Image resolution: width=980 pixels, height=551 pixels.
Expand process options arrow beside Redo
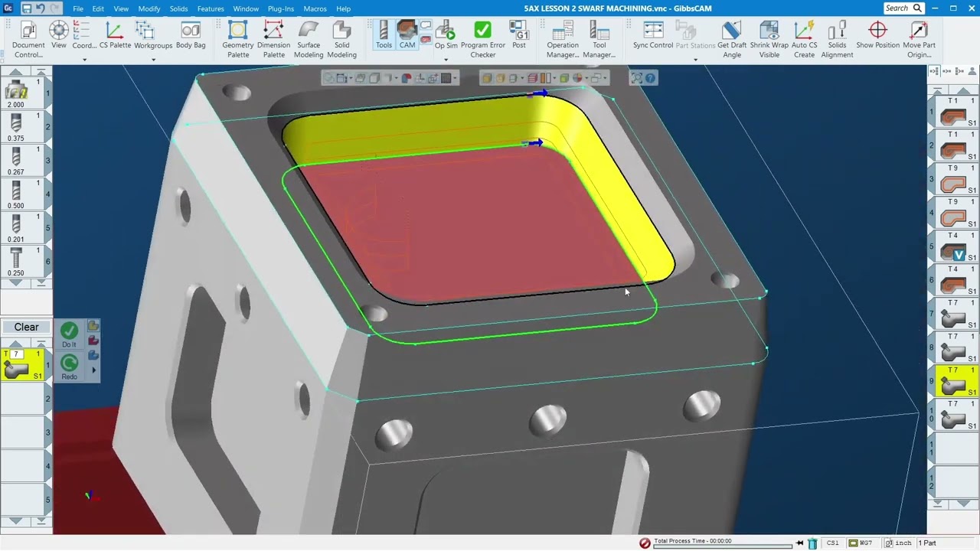click(93, 370)
